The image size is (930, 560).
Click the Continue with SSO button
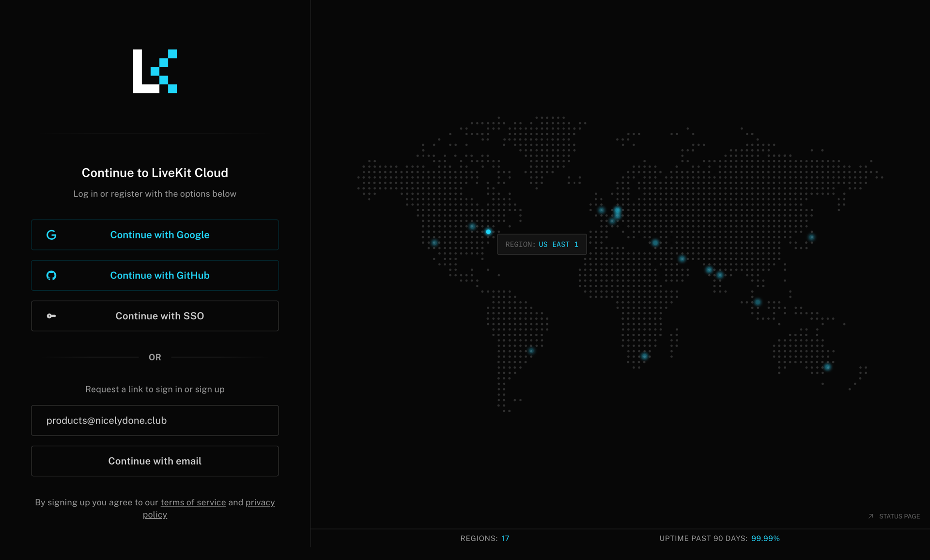[x=155, y=316]
